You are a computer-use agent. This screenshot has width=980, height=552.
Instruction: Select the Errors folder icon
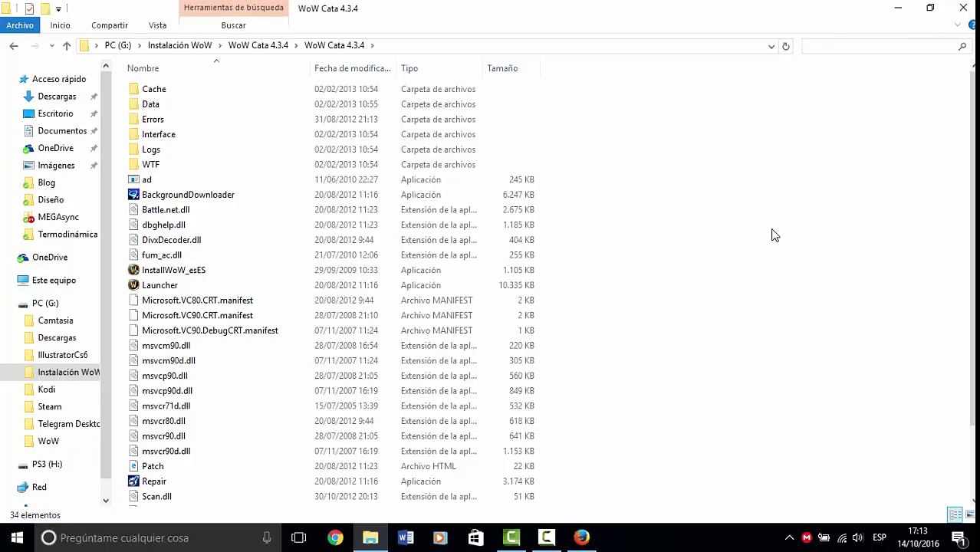point(133,120)
